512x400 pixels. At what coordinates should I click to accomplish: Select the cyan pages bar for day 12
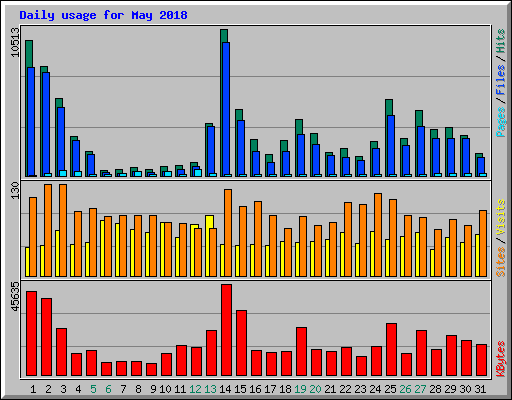(198, 173)
